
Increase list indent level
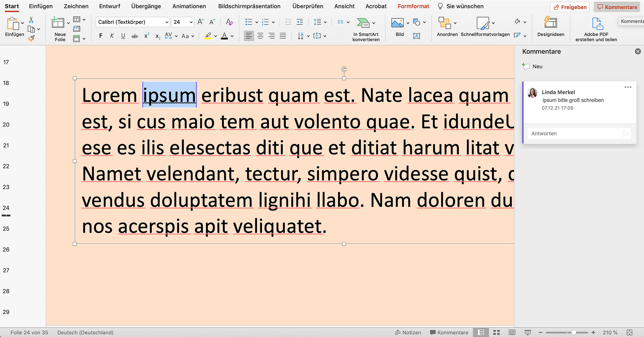pyautogui.click(x=300, y=22)
